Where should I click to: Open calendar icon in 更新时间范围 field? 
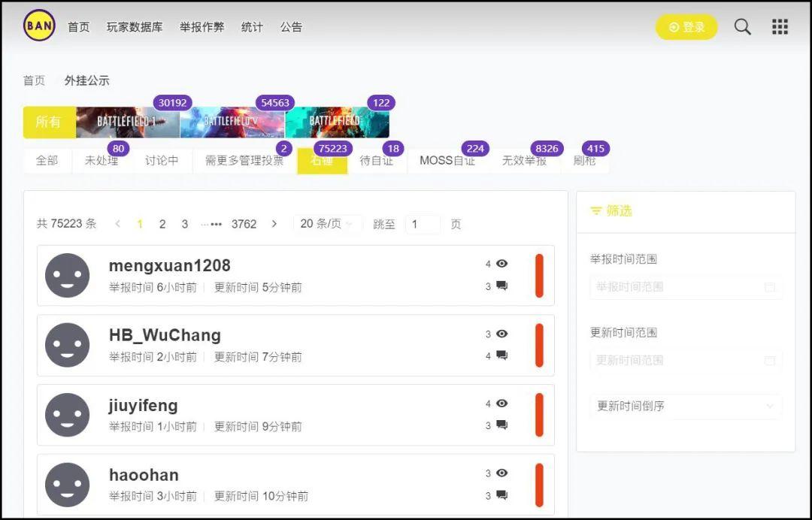click(x=770, y=361)
